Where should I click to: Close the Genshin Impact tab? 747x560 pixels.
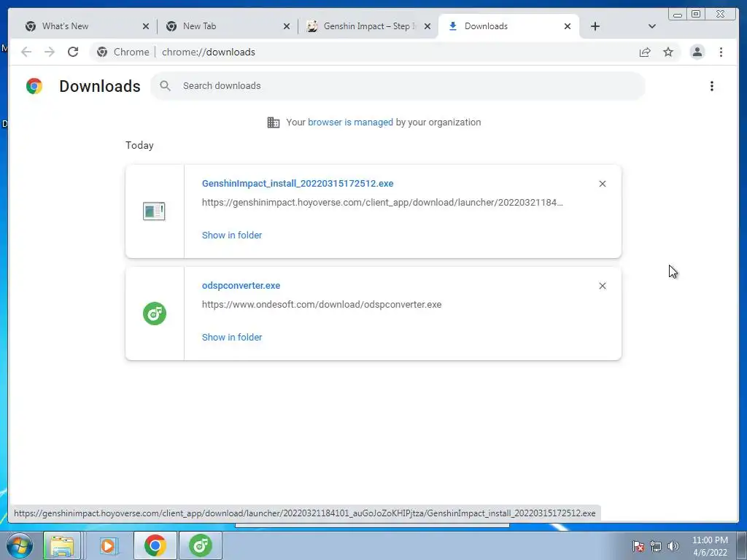(427, 27)
